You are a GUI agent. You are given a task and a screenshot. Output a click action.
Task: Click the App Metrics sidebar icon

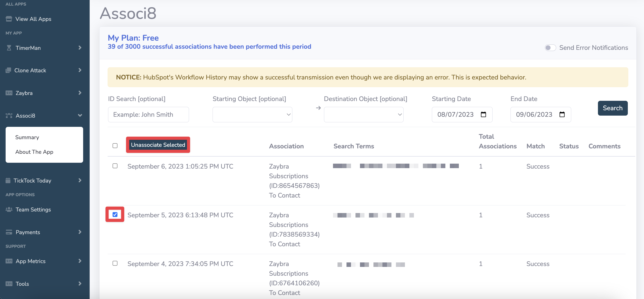(9, 261)
